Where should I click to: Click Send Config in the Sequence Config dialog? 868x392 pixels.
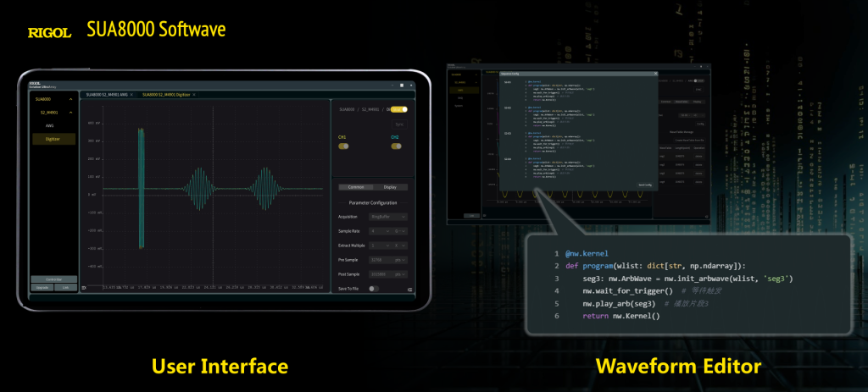point(645,185)
